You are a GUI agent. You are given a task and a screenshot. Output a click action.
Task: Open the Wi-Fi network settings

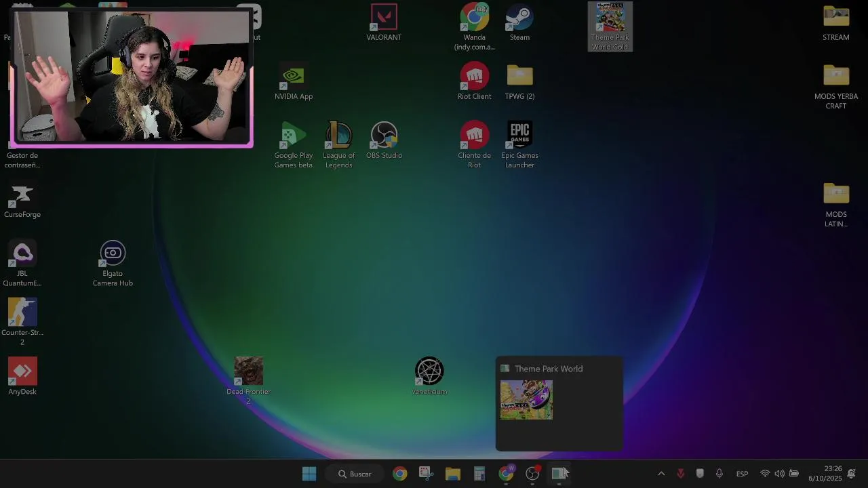(765, 474)
